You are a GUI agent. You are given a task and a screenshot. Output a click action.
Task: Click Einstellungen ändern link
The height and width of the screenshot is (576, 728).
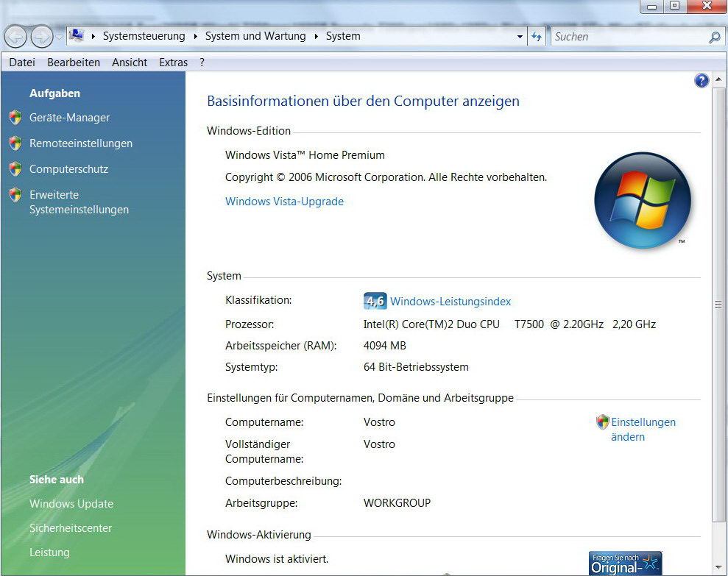(643, 430)
